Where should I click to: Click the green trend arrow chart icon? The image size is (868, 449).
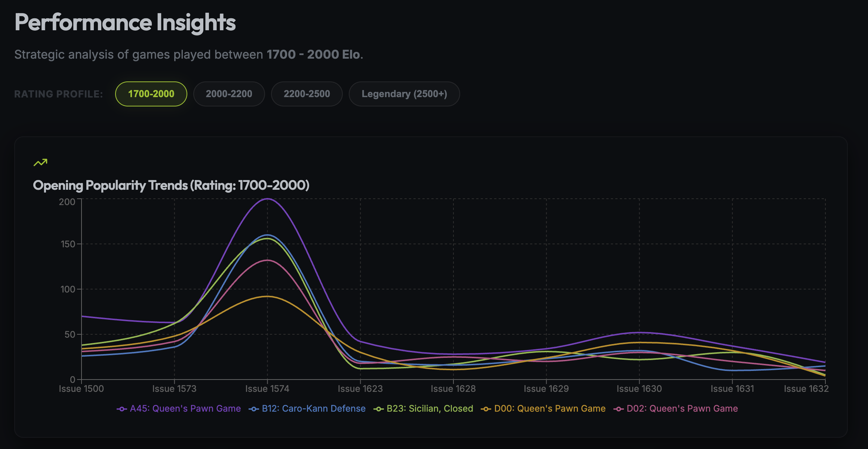[40, 162]
